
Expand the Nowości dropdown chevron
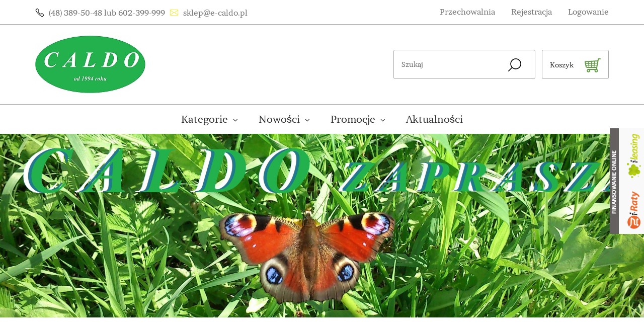point(307,120)
